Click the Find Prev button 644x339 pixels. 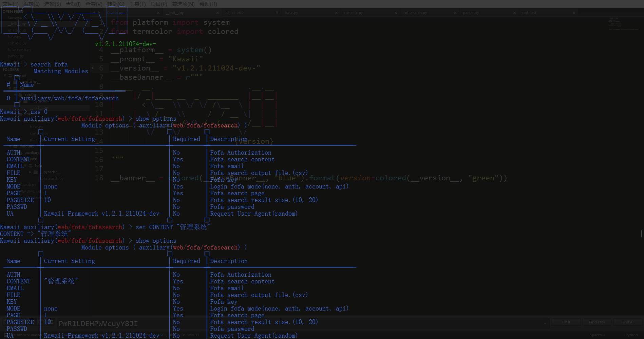(x=597, y=322)
